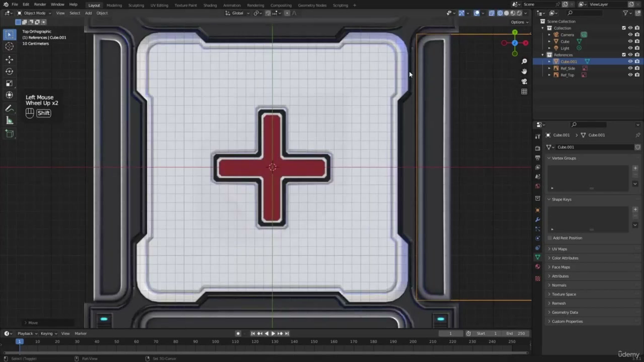Open the Tool settings properties tab
Image resolution: width=644 pixels, height=362 pixels.
click(x=538, y=136)
